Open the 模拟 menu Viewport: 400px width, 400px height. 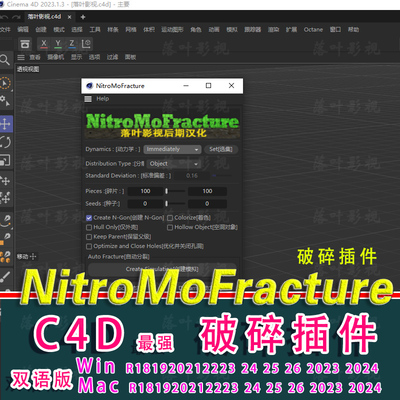(x=232, y=29)
